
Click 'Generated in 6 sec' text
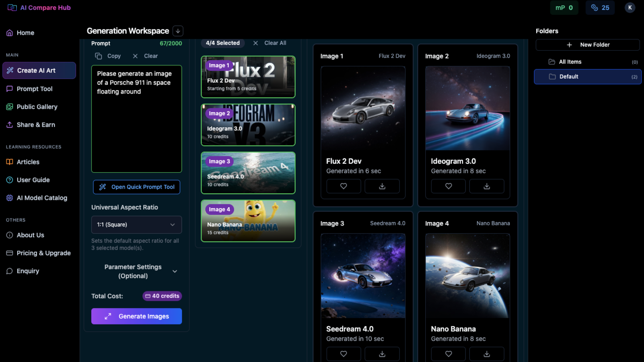[x=353, y=171]
